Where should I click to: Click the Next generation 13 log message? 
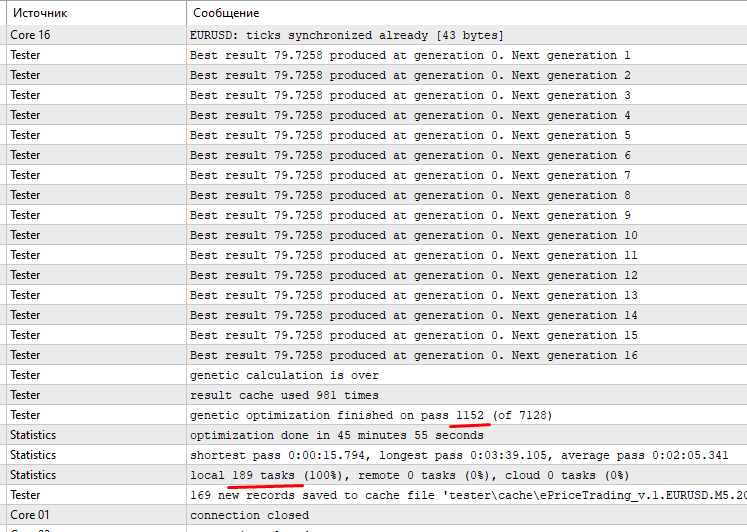[414, 295]
